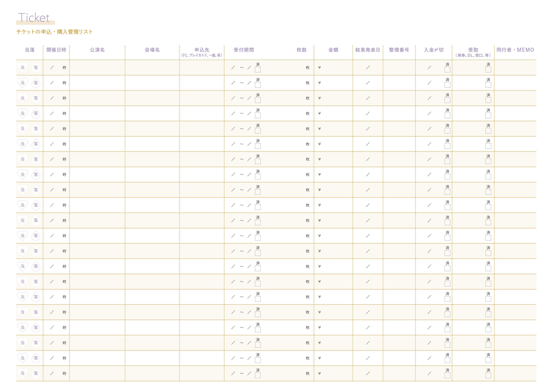Tap the 落 teardrop icon in the last row

pyautogui.click(x=36, y=373)
